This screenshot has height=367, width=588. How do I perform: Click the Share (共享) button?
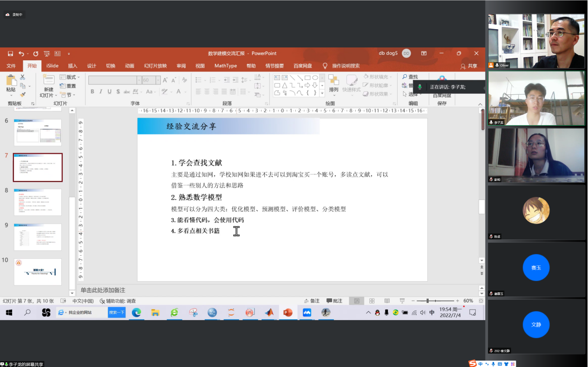coord(468,66)
